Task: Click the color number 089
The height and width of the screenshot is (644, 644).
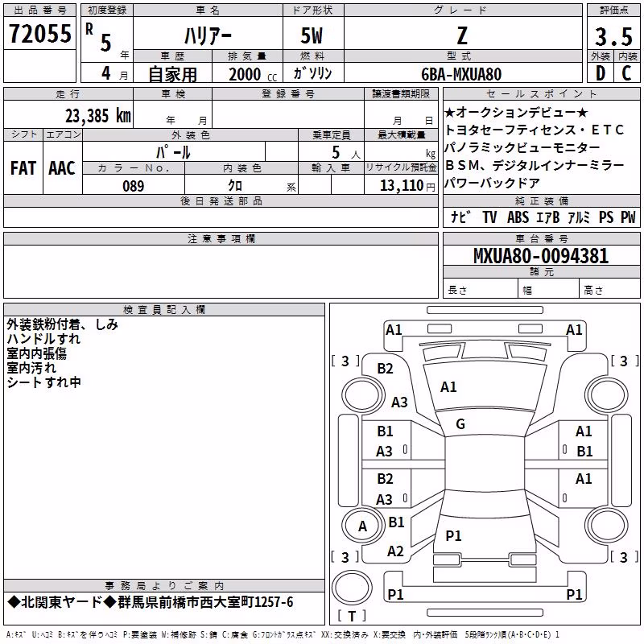Action: click(x=134, y=186)
